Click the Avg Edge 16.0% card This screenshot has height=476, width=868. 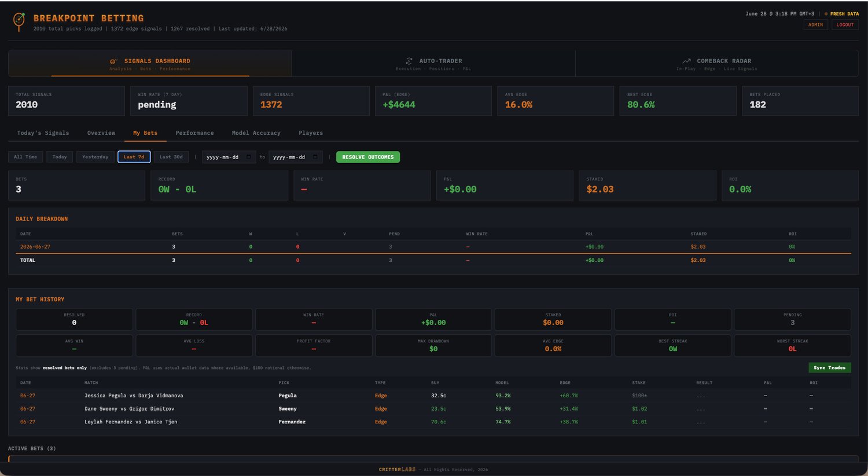(556, 101)
